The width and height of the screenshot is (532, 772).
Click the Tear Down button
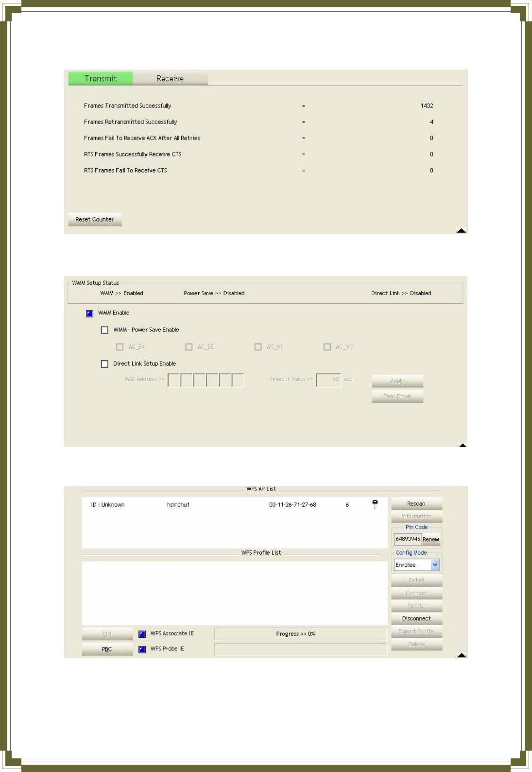pyautogui.click(x=397, y=396)
